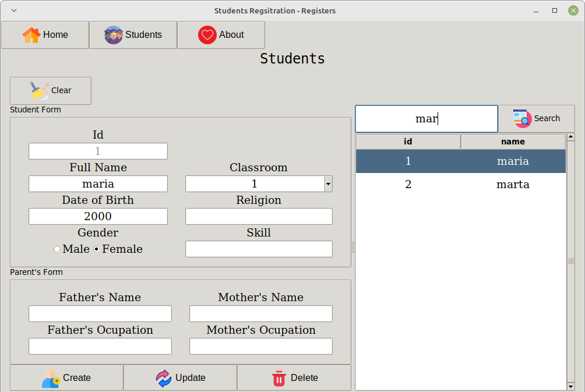585x392 pixels.
Task: Select the Male gender option
Action: tap(57, 249)
